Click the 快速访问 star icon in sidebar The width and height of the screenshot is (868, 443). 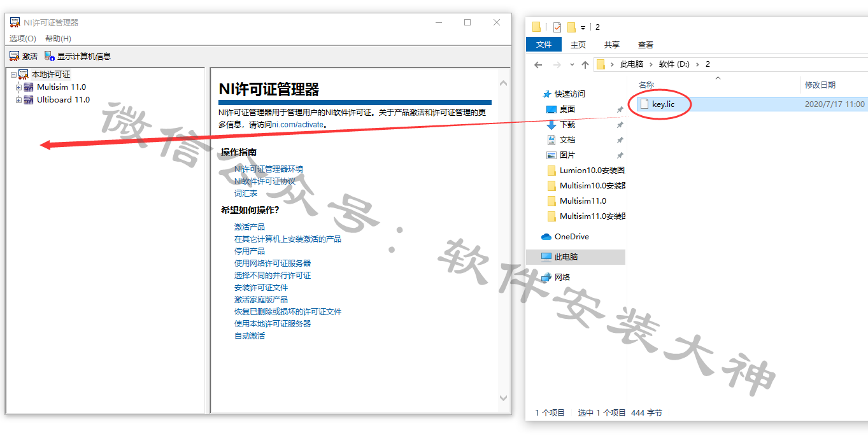pyautogui.click(x=546, y=94)
